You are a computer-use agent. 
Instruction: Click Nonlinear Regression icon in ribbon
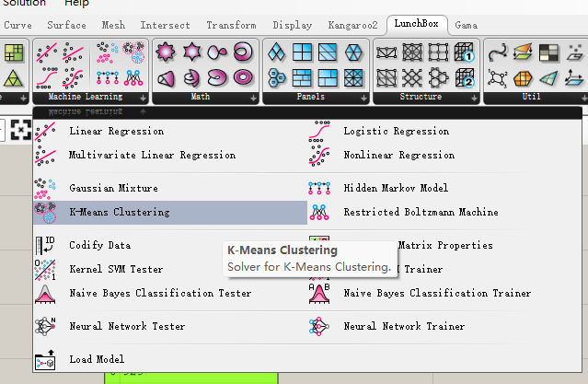click(x=73, y=78)
